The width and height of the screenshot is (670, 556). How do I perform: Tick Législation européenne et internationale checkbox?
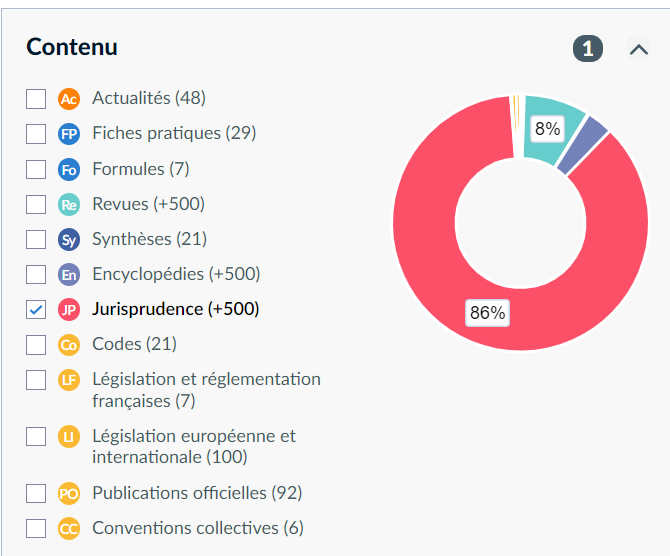point(36,436)
